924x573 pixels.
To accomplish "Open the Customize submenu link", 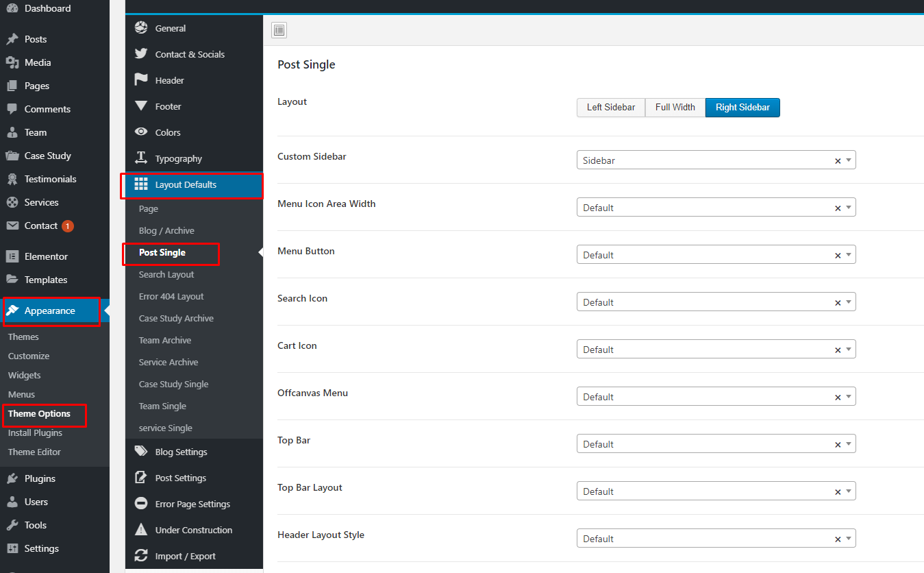I will click(29, 356).
